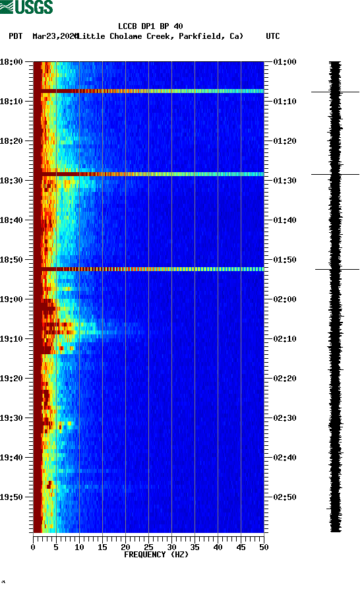364x589 pixels.
Task: Click the '10' frequency axis label
Action: pyautogui.click(x=79, y=547)
